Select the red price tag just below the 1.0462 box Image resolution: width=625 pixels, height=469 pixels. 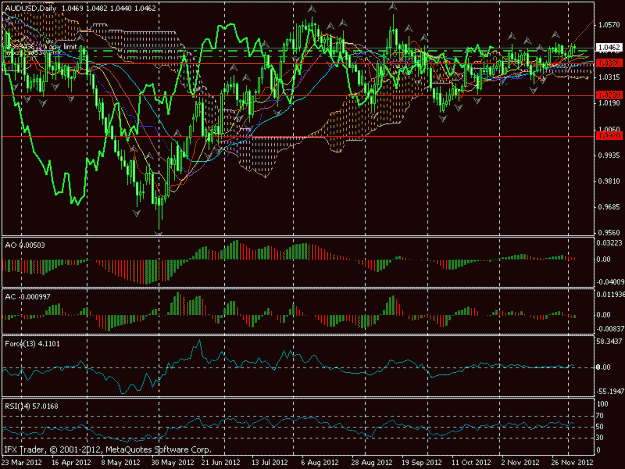[609, 63]
